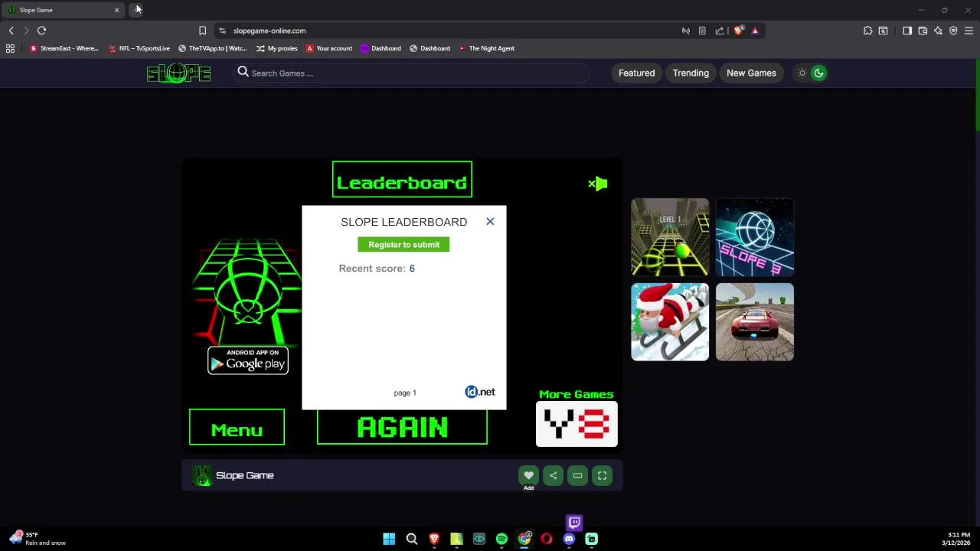Open a new browser tab
980x551 pixels.
136,10
